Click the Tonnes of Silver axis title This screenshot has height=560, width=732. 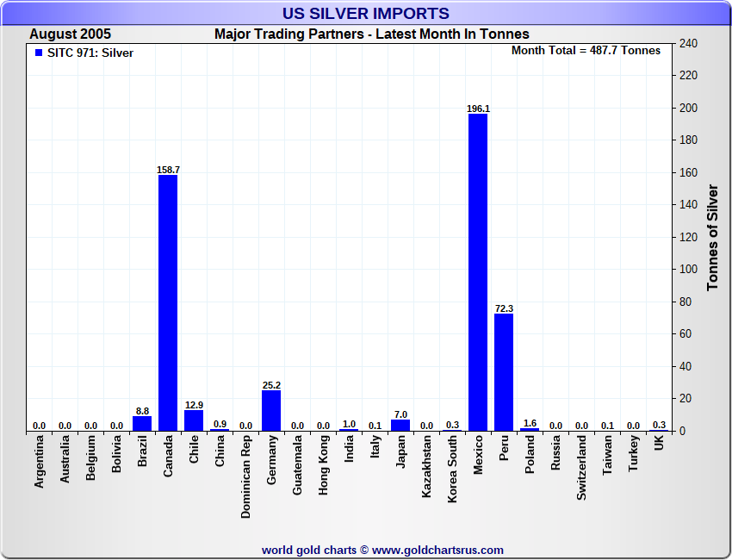coord(712,238)
